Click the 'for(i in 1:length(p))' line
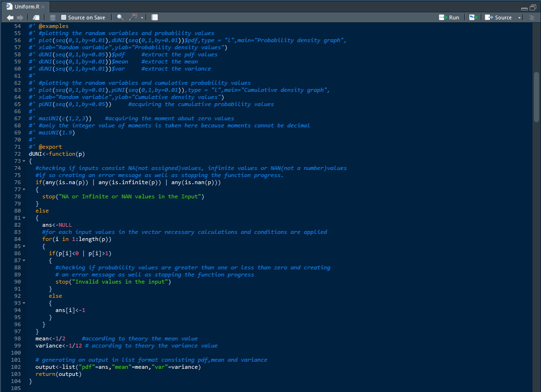 coord(77,239)
